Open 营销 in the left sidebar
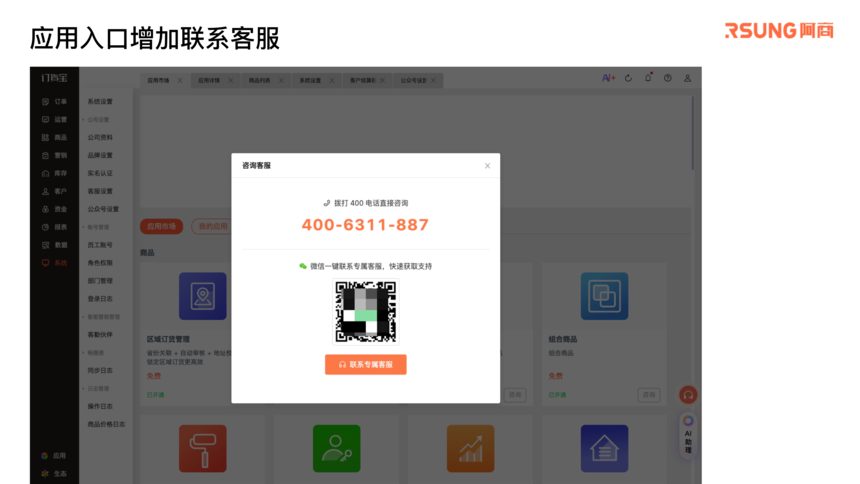This screenshot has width=860, height=484. click(x=54, y=155)
